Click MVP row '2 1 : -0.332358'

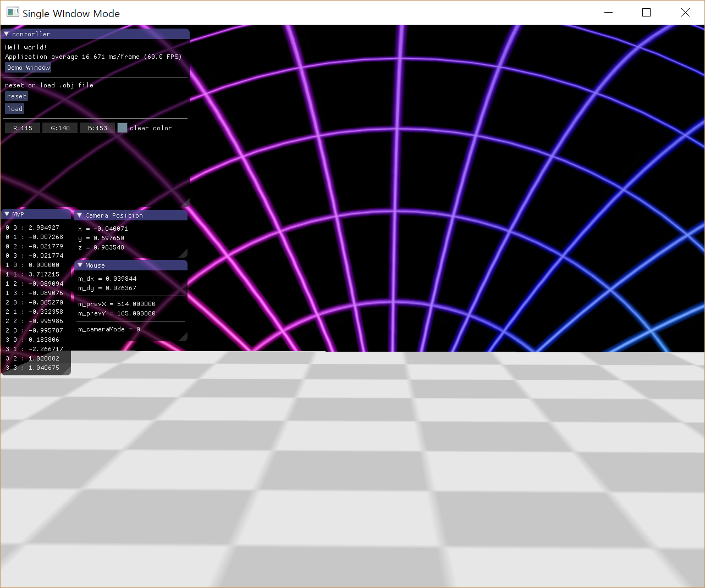point(34,312)
